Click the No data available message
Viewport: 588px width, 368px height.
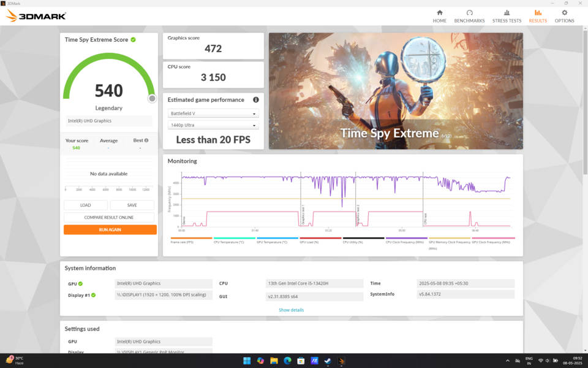[109, 174]
